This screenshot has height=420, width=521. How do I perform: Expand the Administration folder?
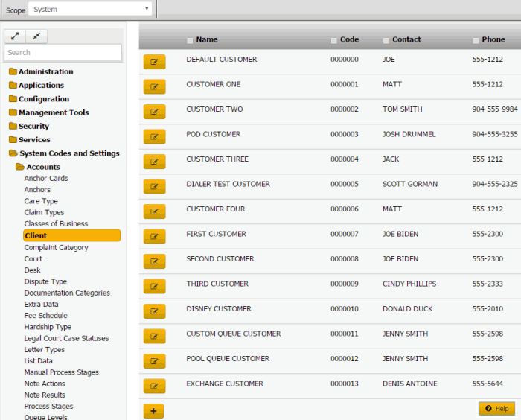[x=45, y=72]
